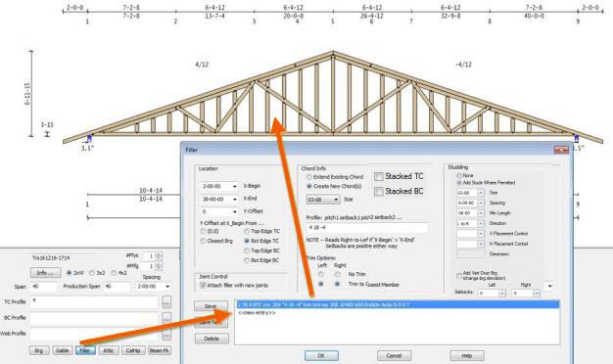The image size is (613, 364).
Task: Open the chord Size dropdown
Action: [x=336, y=200]
